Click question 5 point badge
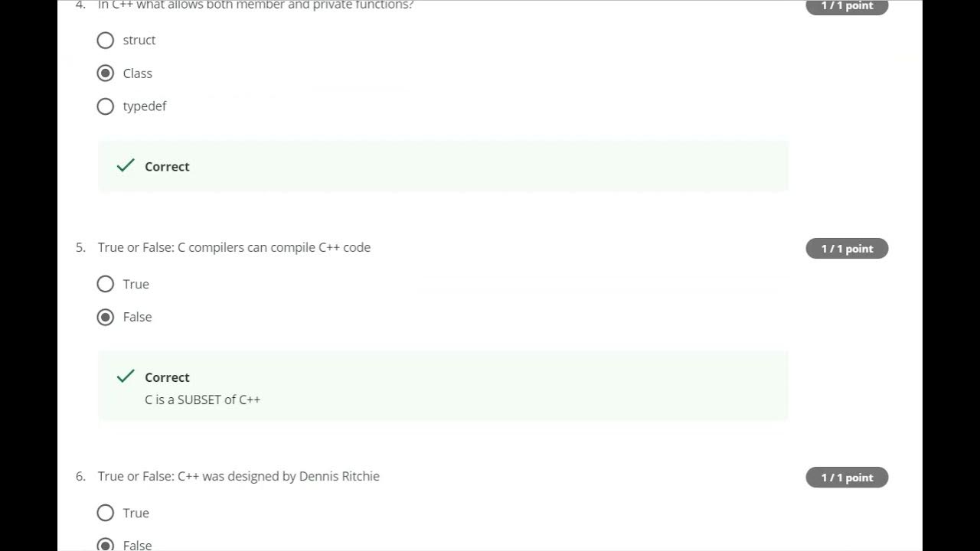This screenshot has height=551, width=980. (x=847, y=249)
